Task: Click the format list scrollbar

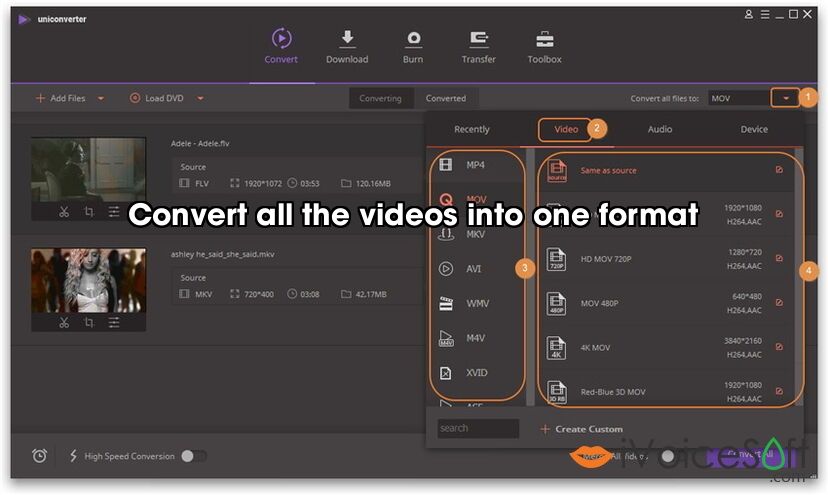Action: click(530, 277)
